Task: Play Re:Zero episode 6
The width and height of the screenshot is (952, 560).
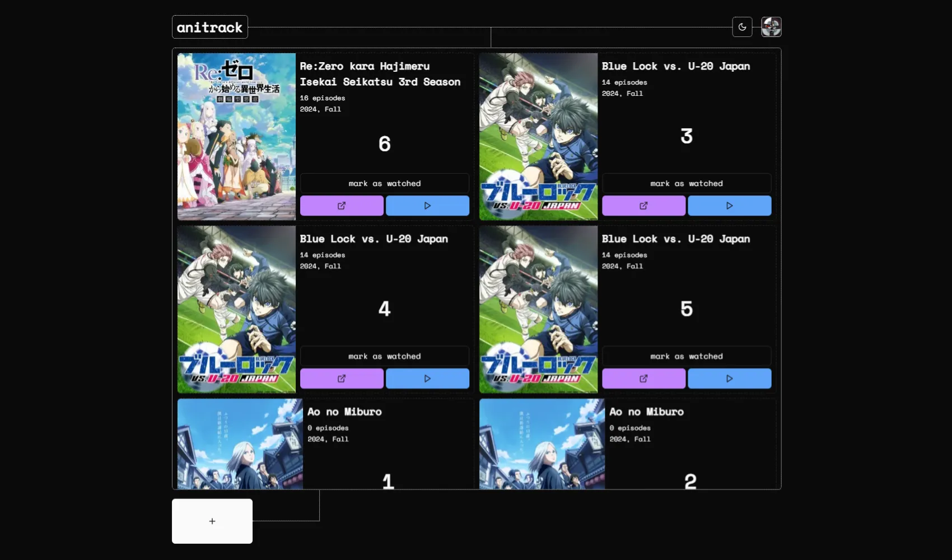Action: click(x=427, y=206)
